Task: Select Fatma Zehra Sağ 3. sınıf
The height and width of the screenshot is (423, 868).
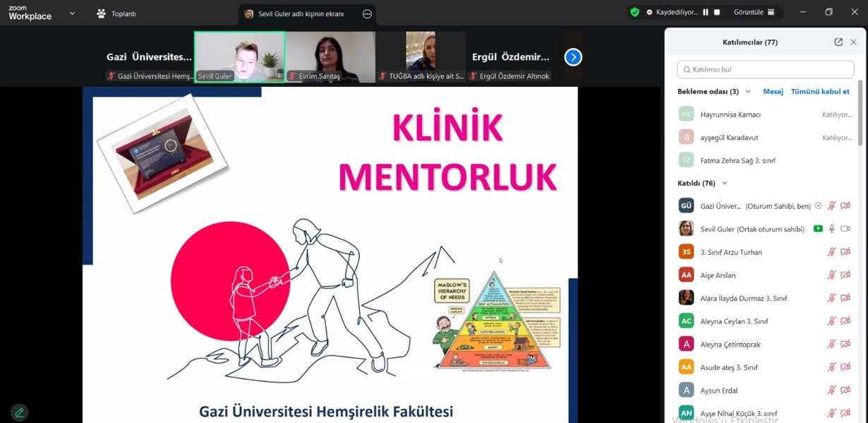Action: (x=765, y=160)
